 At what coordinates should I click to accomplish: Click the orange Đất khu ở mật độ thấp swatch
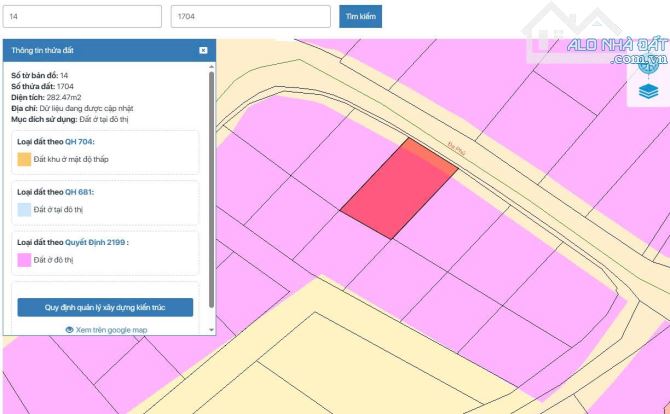[24, 160]
